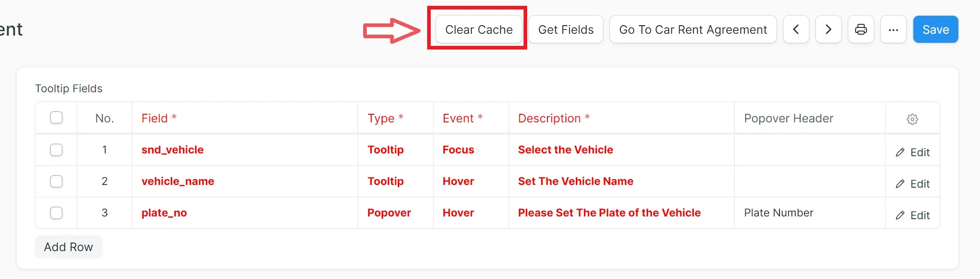Toggle the select-all checkbox in header
The width and height of the screenshot is (980, 279).
56,118
